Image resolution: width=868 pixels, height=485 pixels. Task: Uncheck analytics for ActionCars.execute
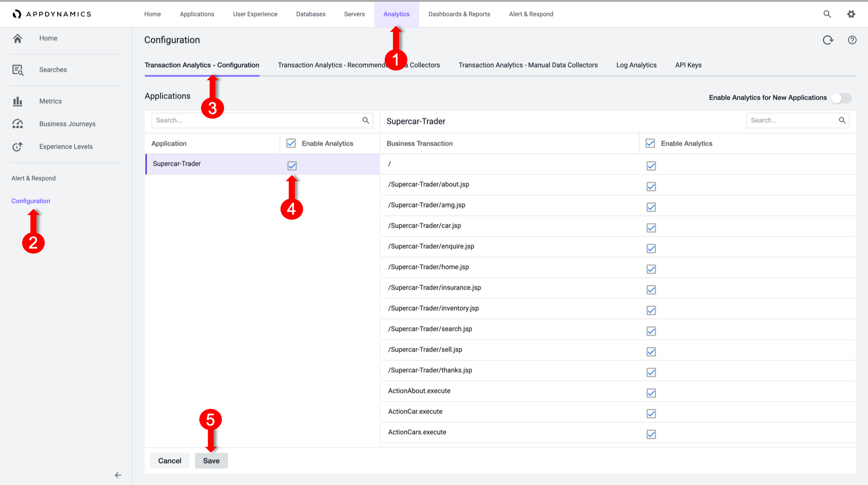point(651,434)
